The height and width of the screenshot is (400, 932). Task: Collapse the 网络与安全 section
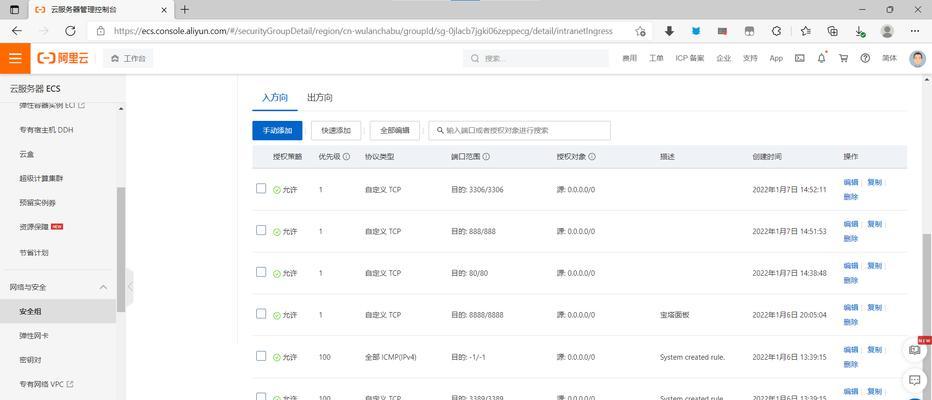coord(103,287)
